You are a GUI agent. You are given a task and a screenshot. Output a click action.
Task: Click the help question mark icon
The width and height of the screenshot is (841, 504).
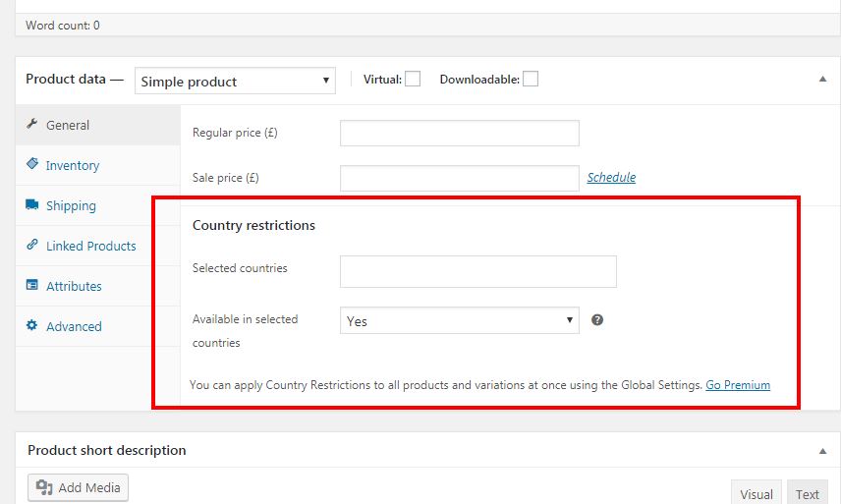point(597,320)
